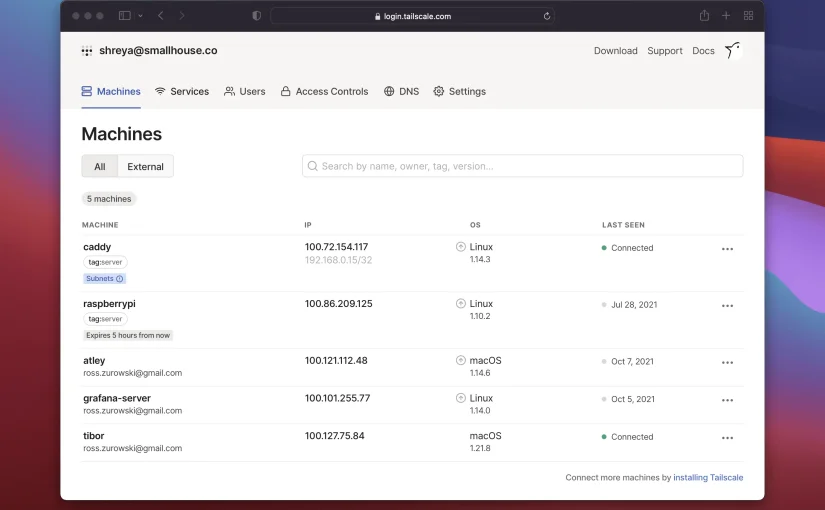Image resolution: width=825 pixels, height=510 pixels.
Task: Toggle the Safari sidebar
Action: tap(125, 16)
